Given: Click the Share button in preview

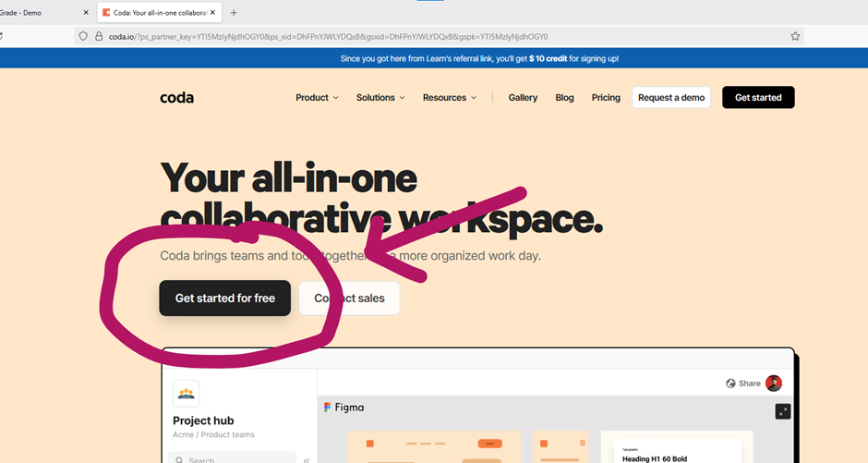Looking at the screenshot, I should [743, 384].
